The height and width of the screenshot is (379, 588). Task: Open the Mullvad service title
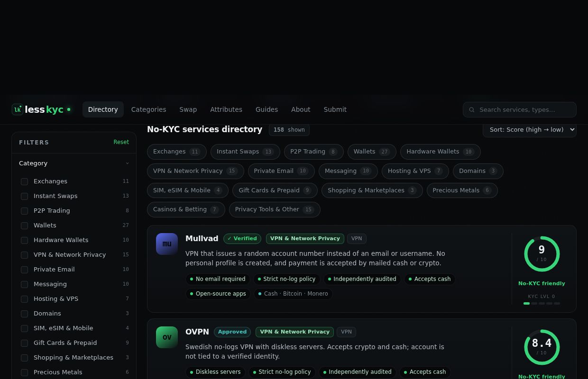(x=202, y=239)
